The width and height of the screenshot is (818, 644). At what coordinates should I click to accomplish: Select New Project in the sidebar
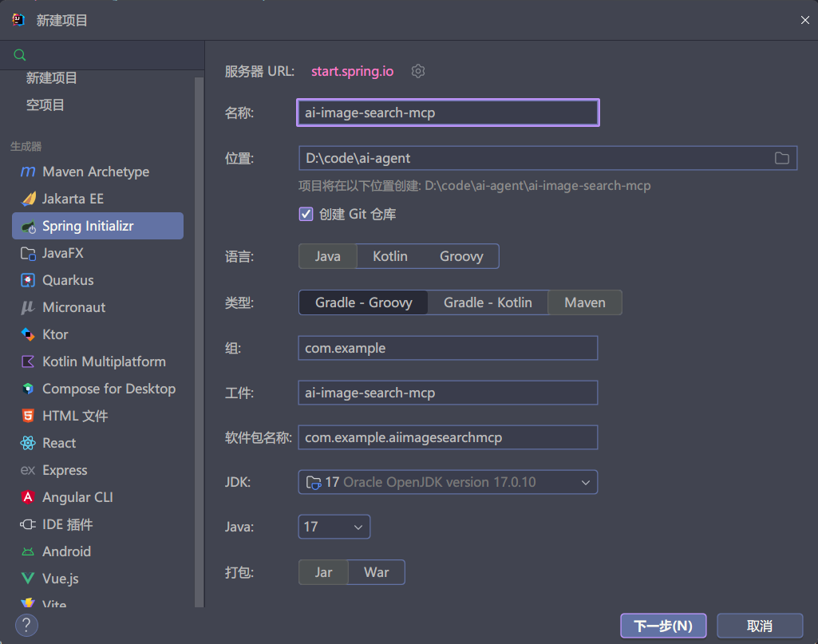coord(52,78)
